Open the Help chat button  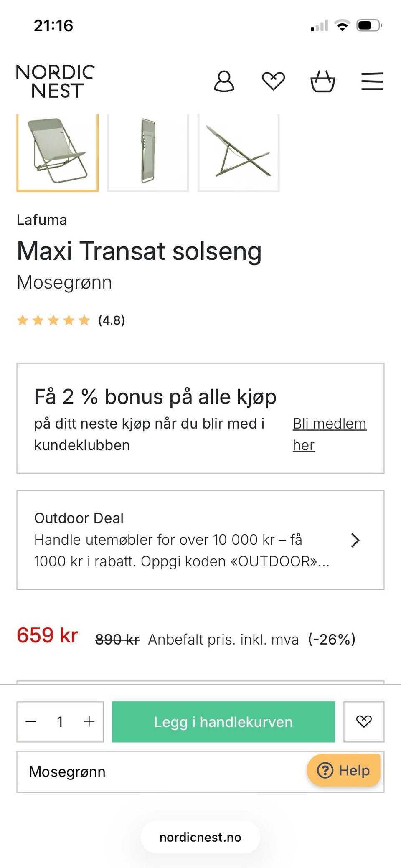pyautogui.click(x=343, y=770)
